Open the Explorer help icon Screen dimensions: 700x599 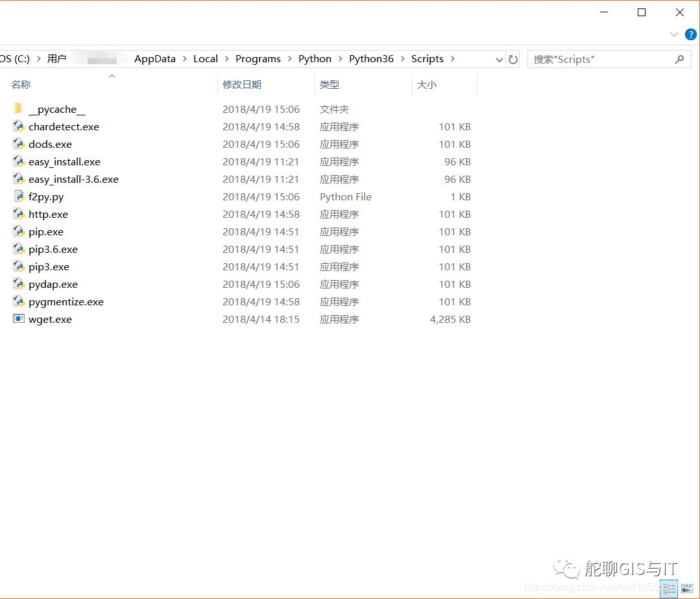[691, 34]
